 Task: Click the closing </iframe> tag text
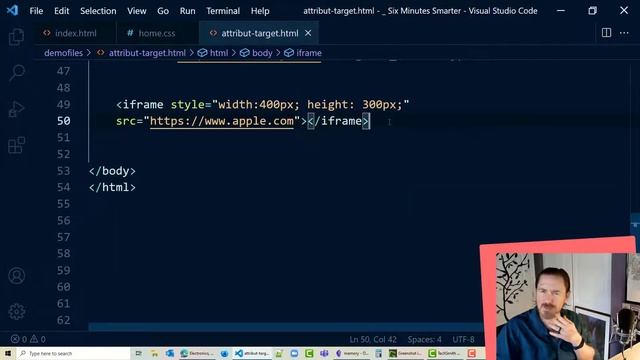[338, 121]
